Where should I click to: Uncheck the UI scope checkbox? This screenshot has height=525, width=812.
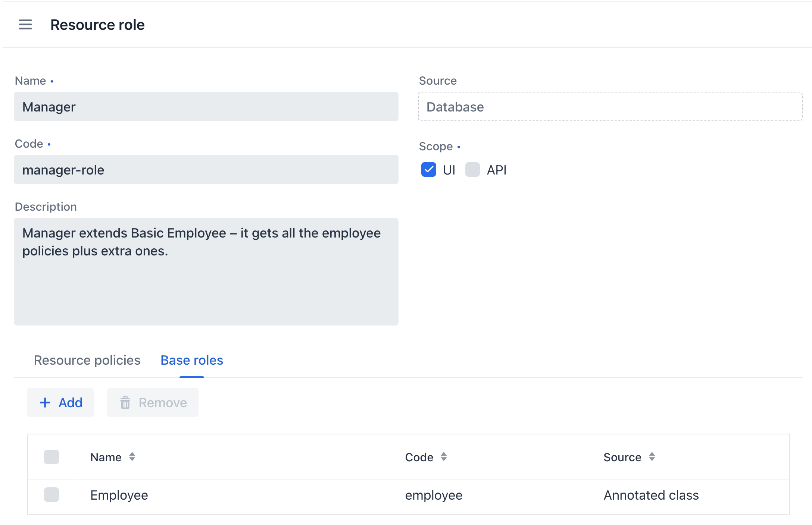(428, 170)
